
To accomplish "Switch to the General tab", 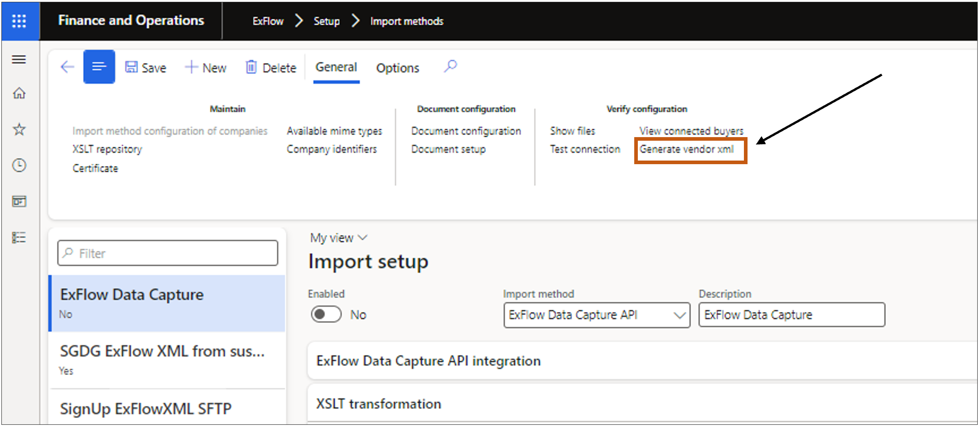I will point(336,67).
